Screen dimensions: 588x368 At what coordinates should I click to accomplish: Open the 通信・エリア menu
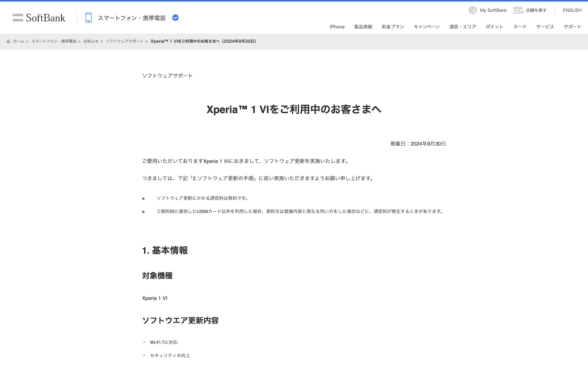click(462, 27)
